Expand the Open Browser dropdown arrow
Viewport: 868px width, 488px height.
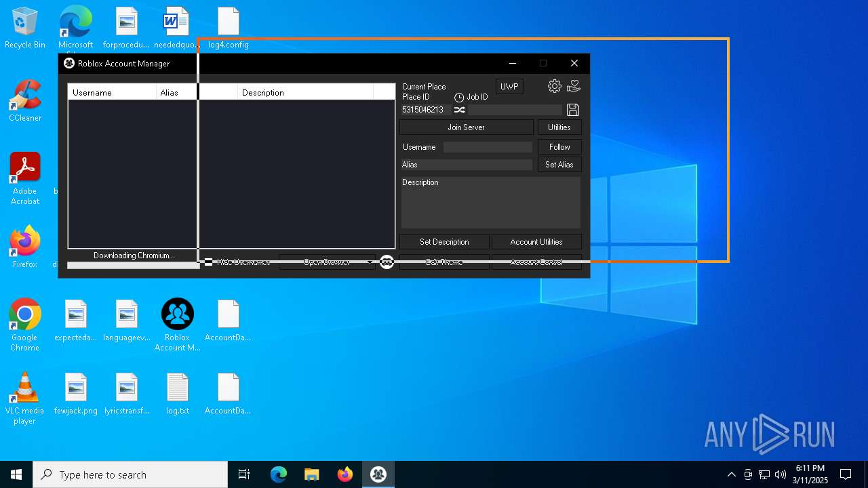(370, 262)
